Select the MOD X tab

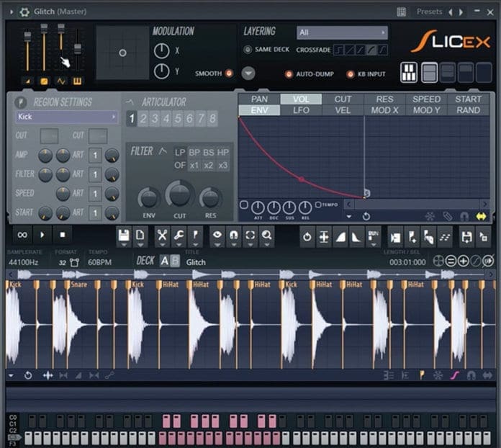coord(384,110)
